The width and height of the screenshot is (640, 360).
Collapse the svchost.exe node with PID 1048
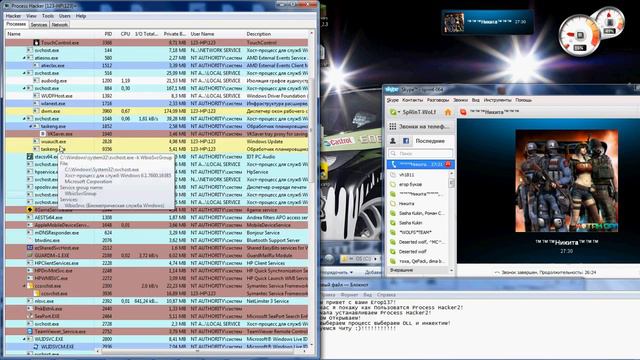point(24,119)
